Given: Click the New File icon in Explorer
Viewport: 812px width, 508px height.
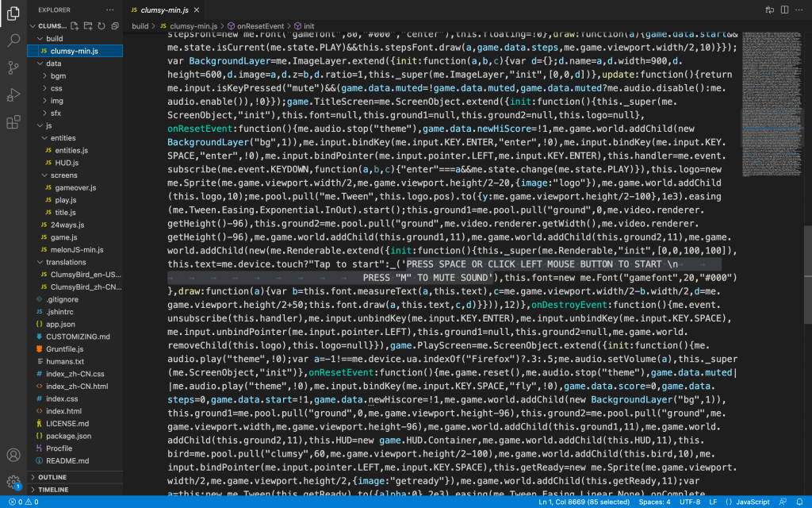Looking at the screenshot, I should [75, 25].
